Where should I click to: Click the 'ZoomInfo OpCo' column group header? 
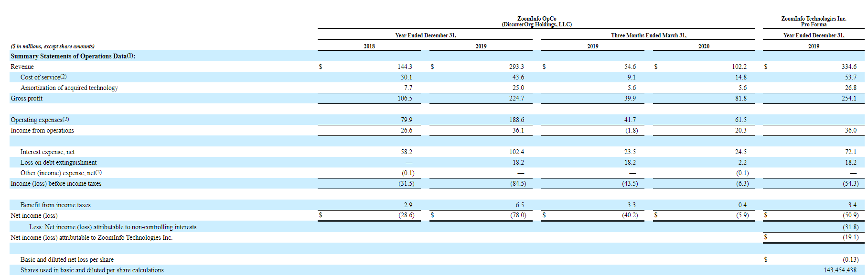click(x=536, y=22)
